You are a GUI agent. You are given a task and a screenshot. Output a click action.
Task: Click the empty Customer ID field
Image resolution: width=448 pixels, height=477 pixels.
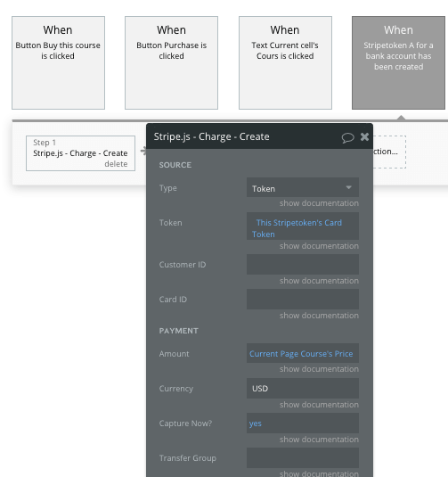303,265
